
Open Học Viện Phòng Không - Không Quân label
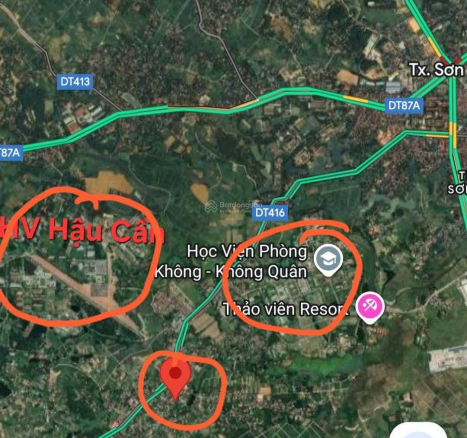(x=231, y=262)
